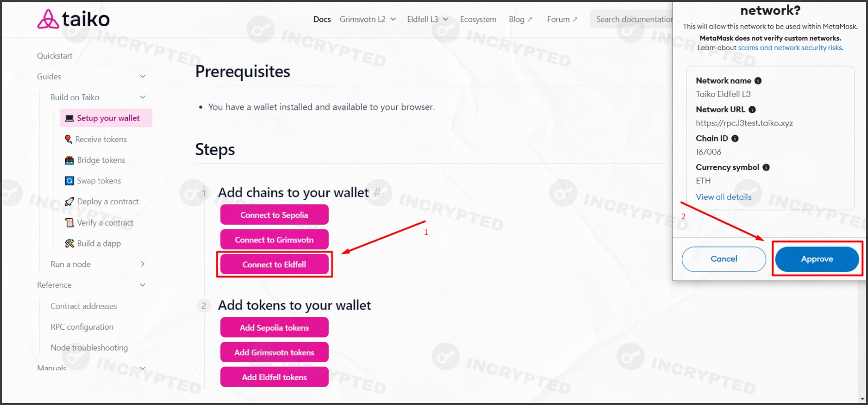
Task: Open the View all details link
Action: 724,197
